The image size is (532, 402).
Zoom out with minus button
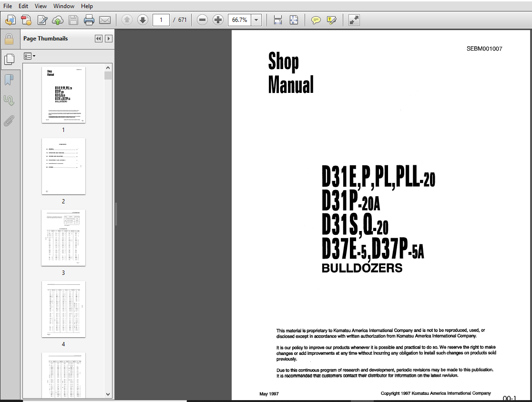[202, 20]
